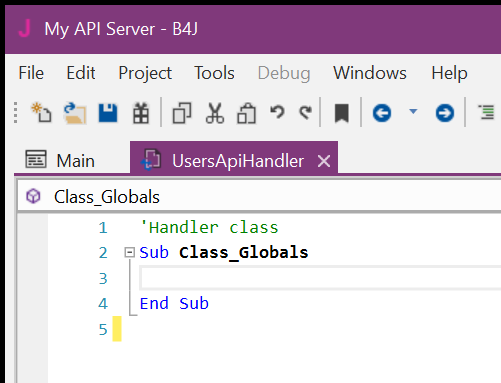Image resolution: width=501 pixels, height=383 pixels.
Task: Cut the selection with the scissors icon
Action: [215, 113]
